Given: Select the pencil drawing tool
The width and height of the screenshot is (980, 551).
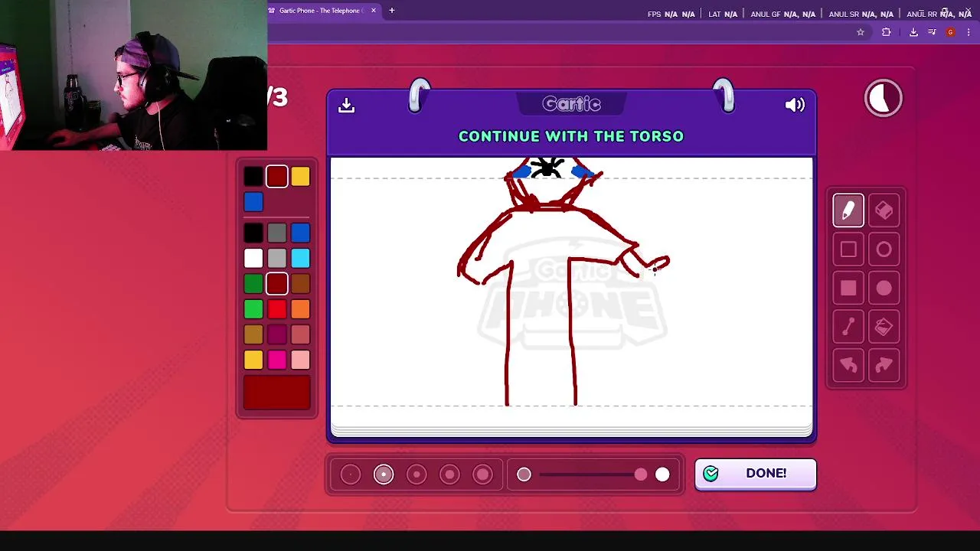Looking at the screenshot, I should click(x=848, y=210).
